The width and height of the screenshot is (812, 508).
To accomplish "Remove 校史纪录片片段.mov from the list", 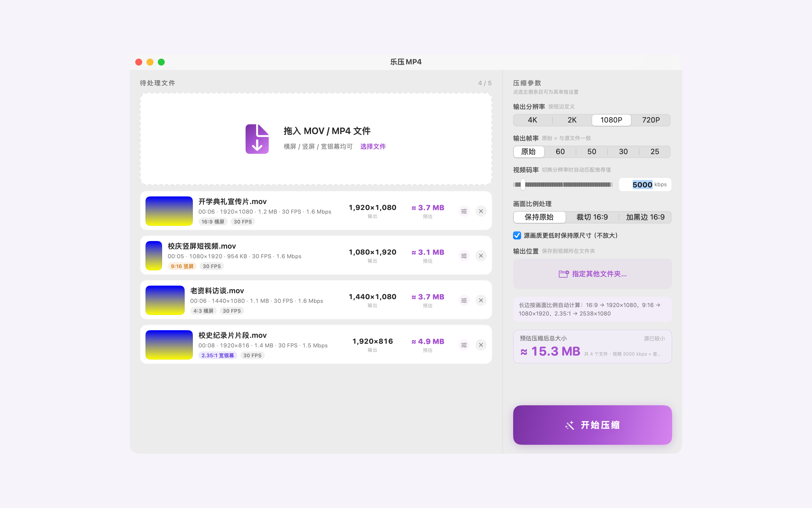I will 481,345.
